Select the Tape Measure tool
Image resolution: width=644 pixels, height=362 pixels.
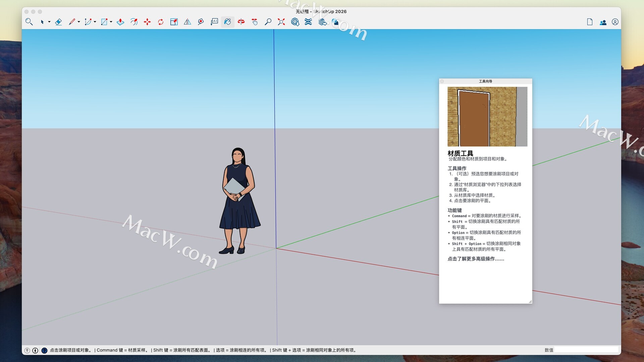[201, 22]
